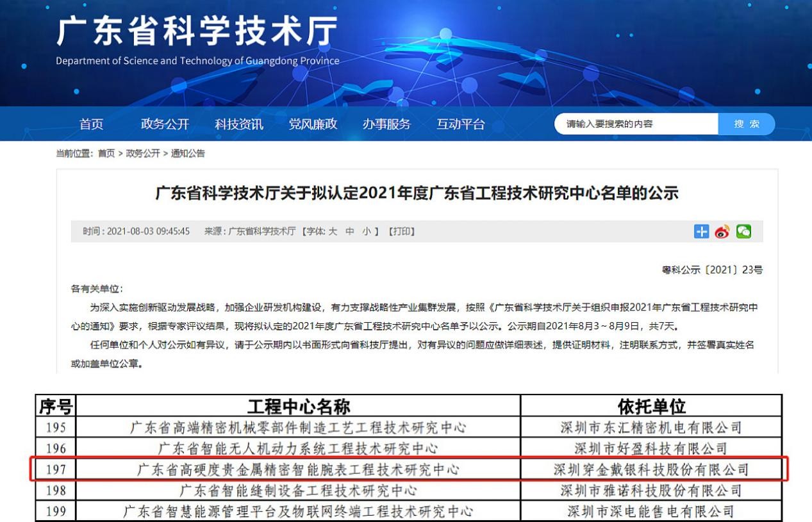Select 党风廉政 in the navigation bar
This screenshot has height=522, width=812.
pyautogui.click(x=313, y=124)
